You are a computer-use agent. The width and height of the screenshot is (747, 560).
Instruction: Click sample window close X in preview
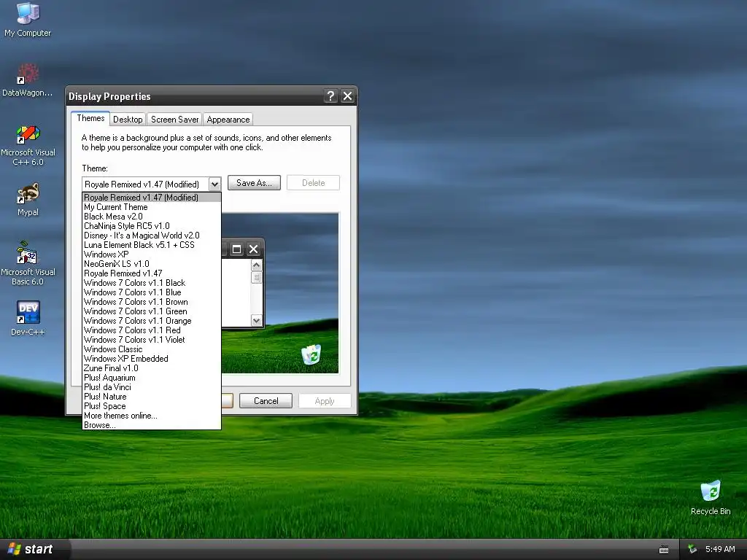pyautogui.click(x=253, y=249)
